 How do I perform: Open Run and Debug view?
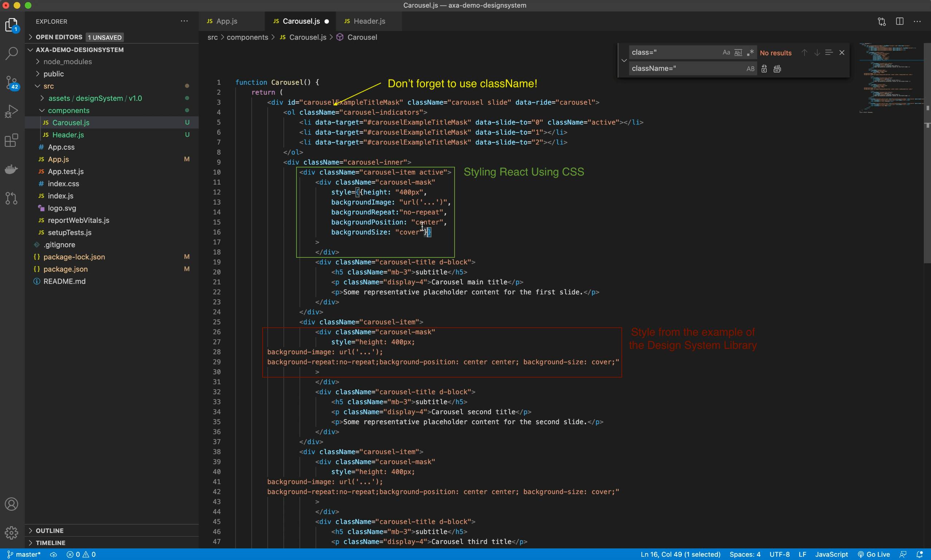12,111
